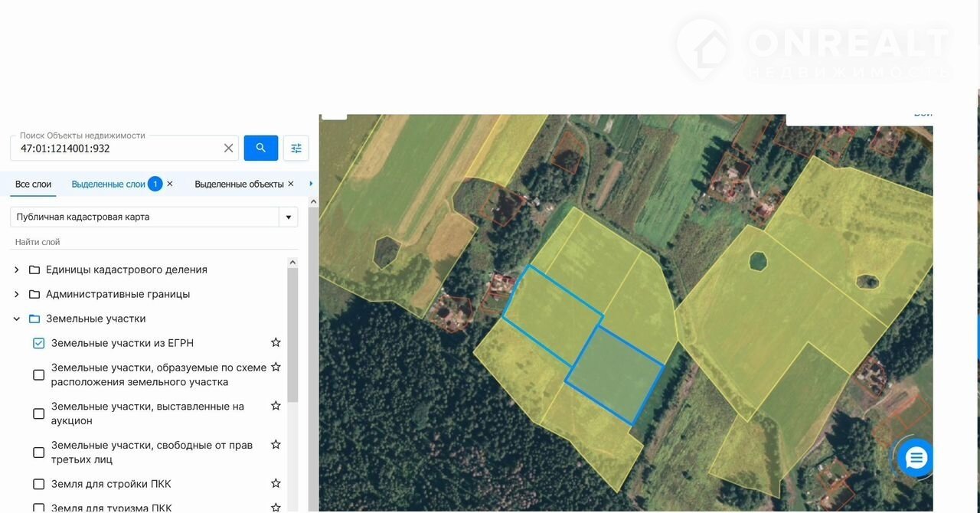This screenshot has width=980, height=513.
Task: Star the 'Земля для стройки ПКК' layer
Action: 276,483
